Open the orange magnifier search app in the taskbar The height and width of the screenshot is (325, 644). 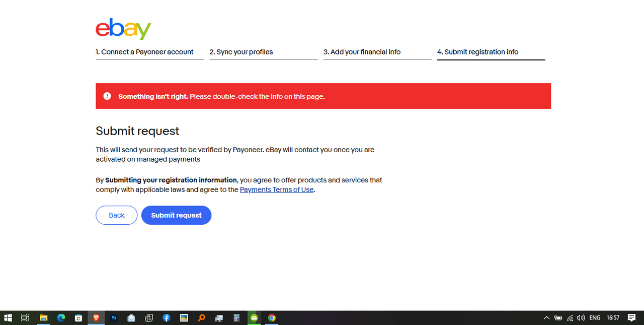click(201, 318)
